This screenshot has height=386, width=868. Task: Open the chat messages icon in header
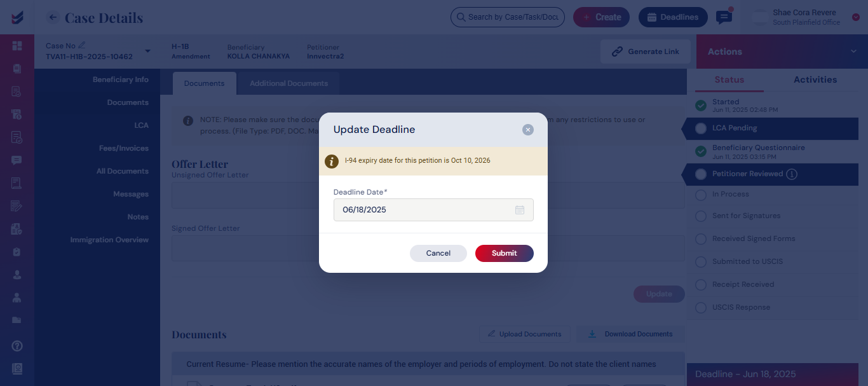click(723, 17)
